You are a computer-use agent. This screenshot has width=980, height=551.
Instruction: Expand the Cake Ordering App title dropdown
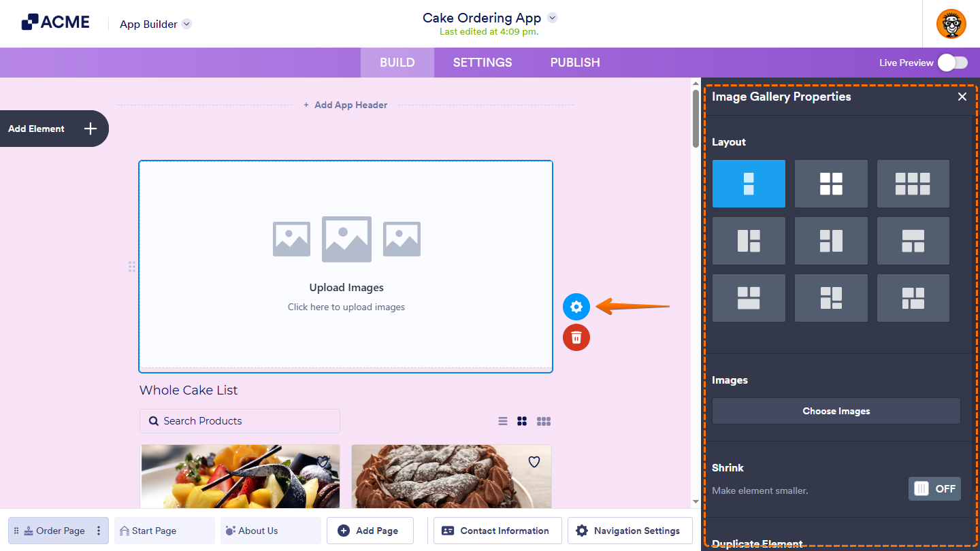point(552,17)
